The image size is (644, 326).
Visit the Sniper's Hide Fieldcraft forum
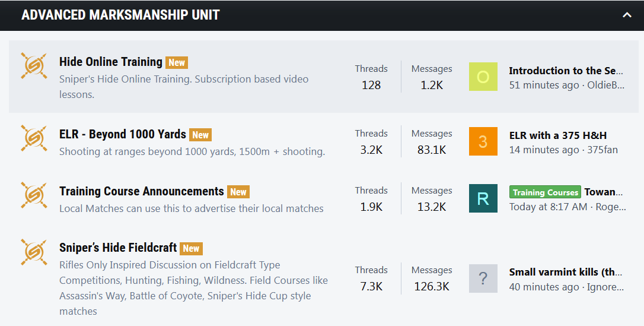(118, 248)
